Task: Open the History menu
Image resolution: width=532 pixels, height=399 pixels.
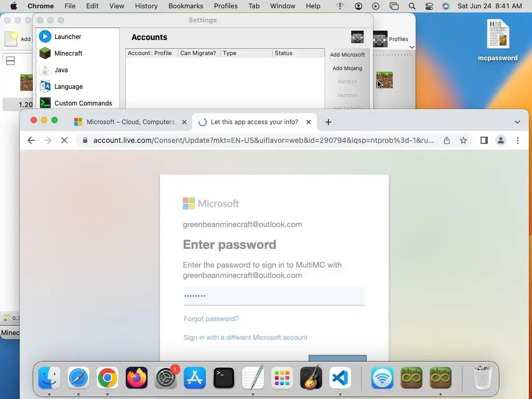Action: click(x=146, y=6)
